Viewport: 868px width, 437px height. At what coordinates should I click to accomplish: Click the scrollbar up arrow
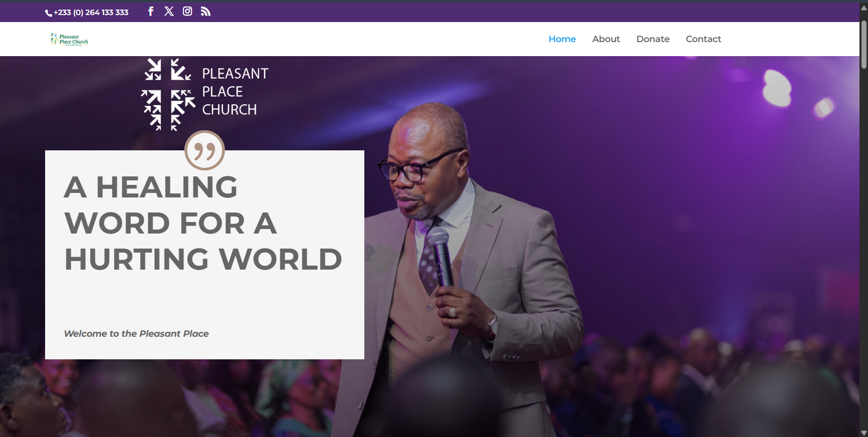click(x=863, y=9)
